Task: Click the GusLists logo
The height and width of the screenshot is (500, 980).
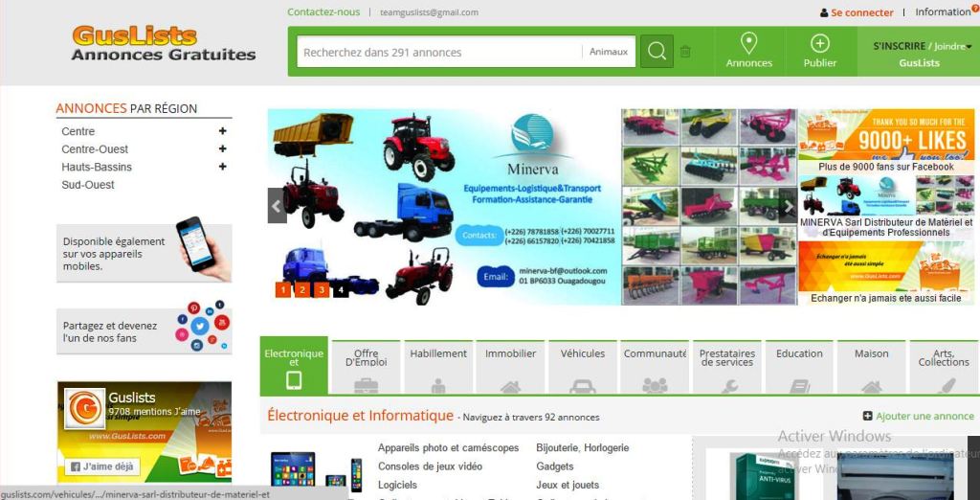Action: [163, 43]
